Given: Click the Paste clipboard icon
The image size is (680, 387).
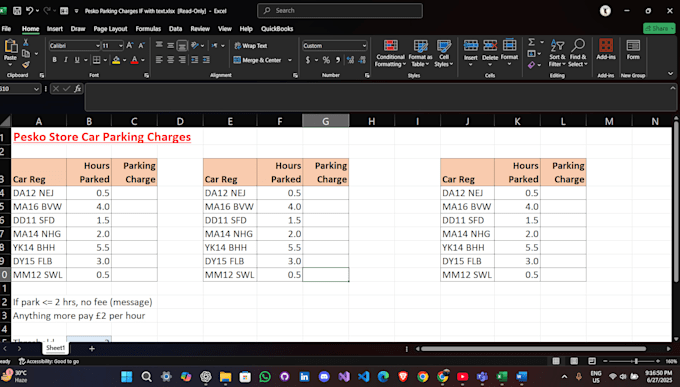Looking at the screenshot, I should point(10,46).
